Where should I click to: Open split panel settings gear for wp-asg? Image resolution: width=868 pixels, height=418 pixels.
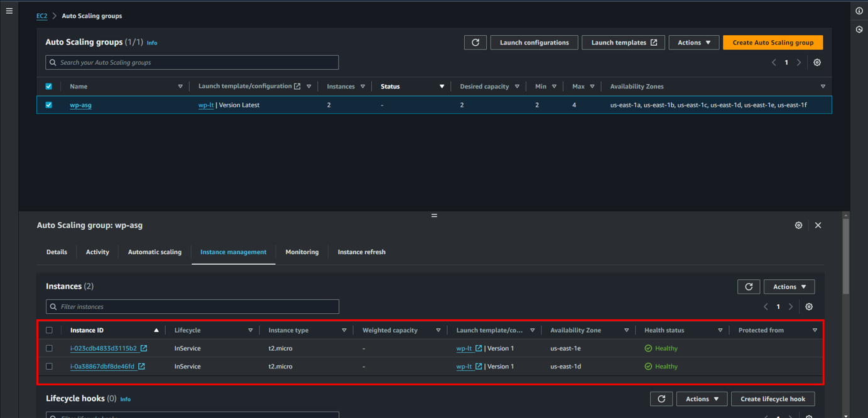pos(798,225)
